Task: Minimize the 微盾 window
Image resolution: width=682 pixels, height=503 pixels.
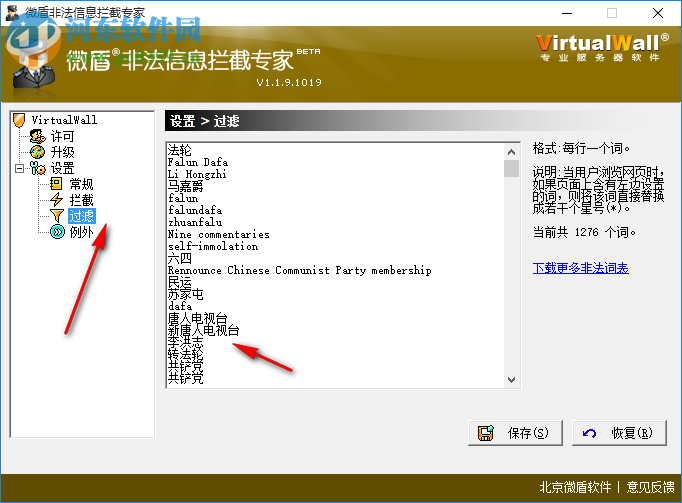Action: 567,13
